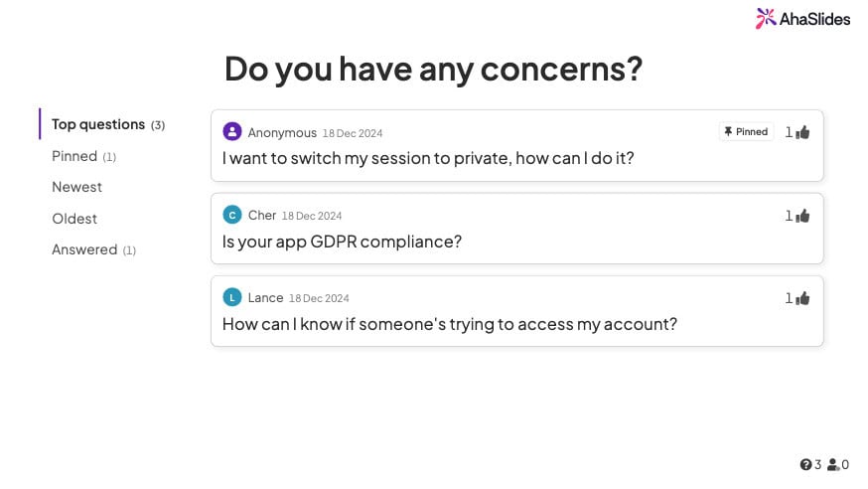The image size is (868, 489).
Task: Click Cher's name on second question
Action: click(x=262, y=215)
